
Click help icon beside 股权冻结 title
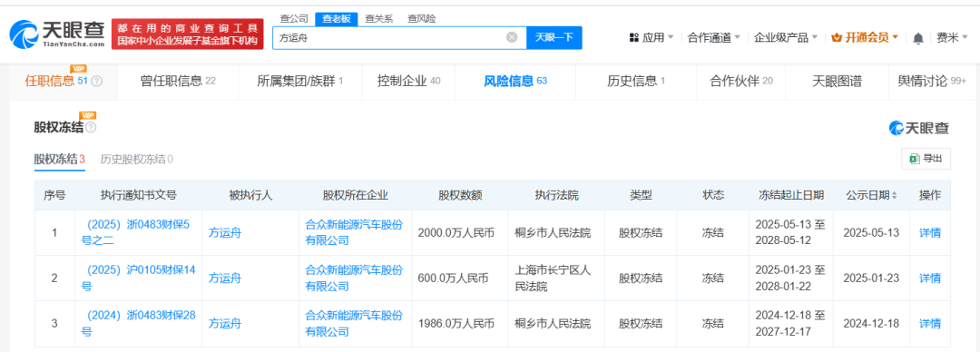tap(92, 128)
